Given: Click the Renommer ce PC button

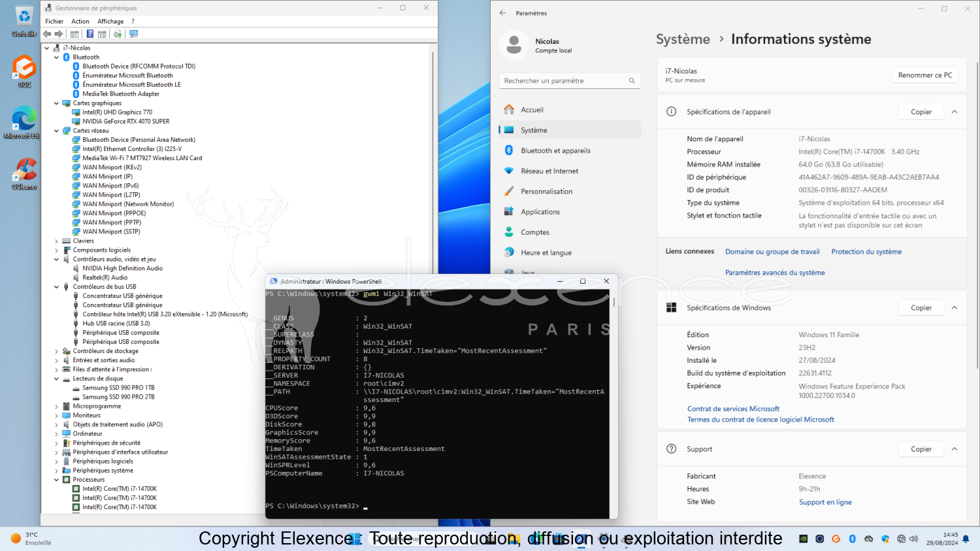Looking at the screenshot, I should (924, 75).
